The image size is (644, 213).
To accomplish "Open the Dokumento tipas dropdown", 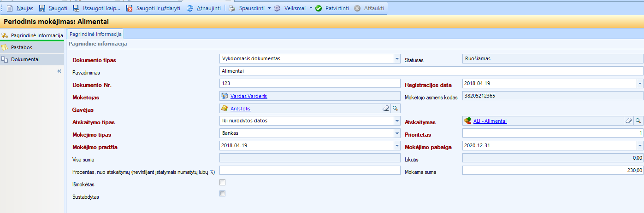I will click(x=397, y=58).
